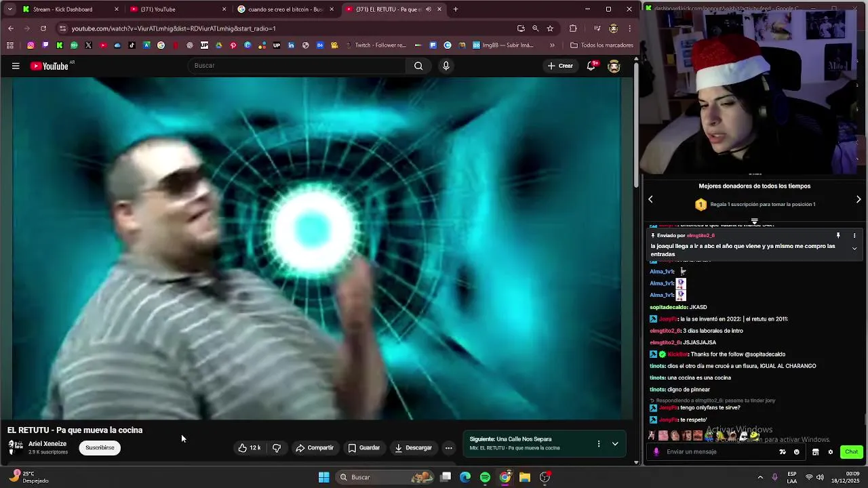Go to next top donors slide
The image size is (868, 488).
[859, 199]
